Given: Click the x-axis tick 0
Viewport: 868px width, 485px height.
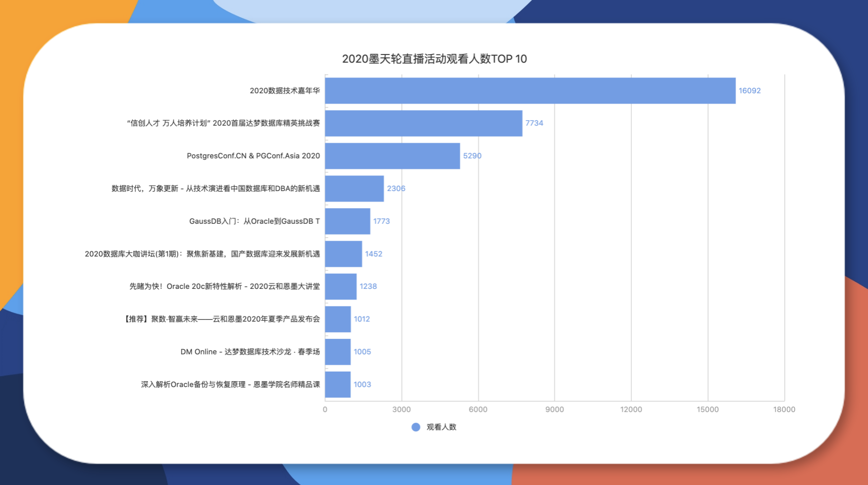Looking at the screenshot, I should point(325,409).
